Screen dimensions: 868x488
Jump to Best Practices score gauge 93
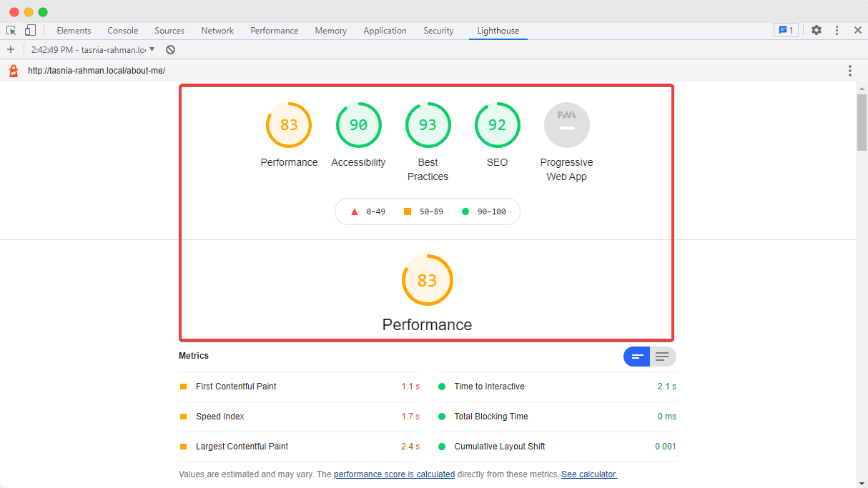428,125
